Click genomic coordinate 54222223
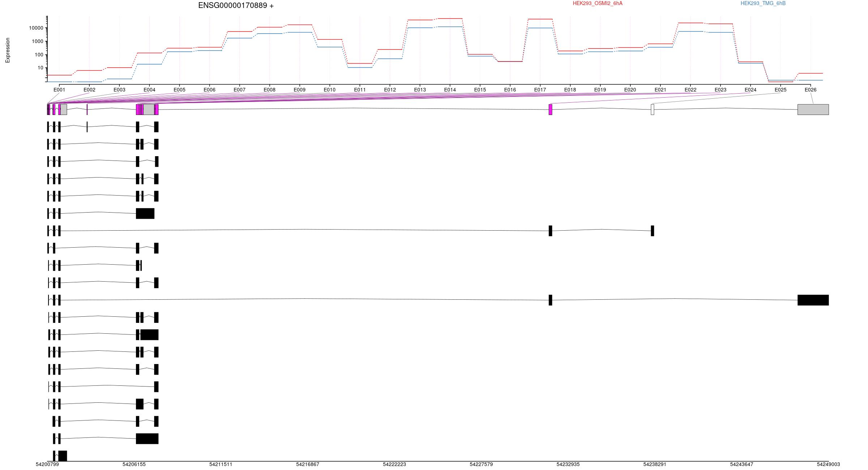 [395, 464]
